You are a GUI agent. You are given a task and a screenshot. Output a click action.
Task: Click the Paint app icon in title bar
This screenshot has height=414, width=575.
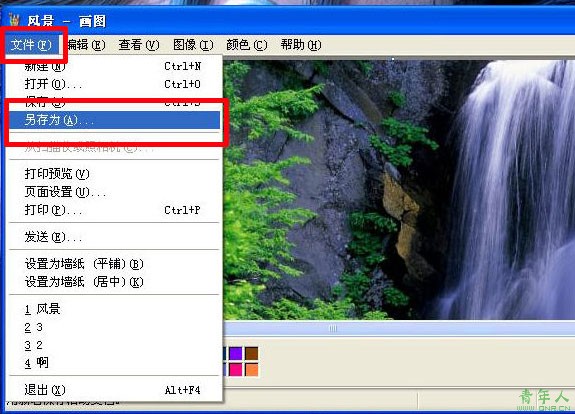tap(14, 20)
